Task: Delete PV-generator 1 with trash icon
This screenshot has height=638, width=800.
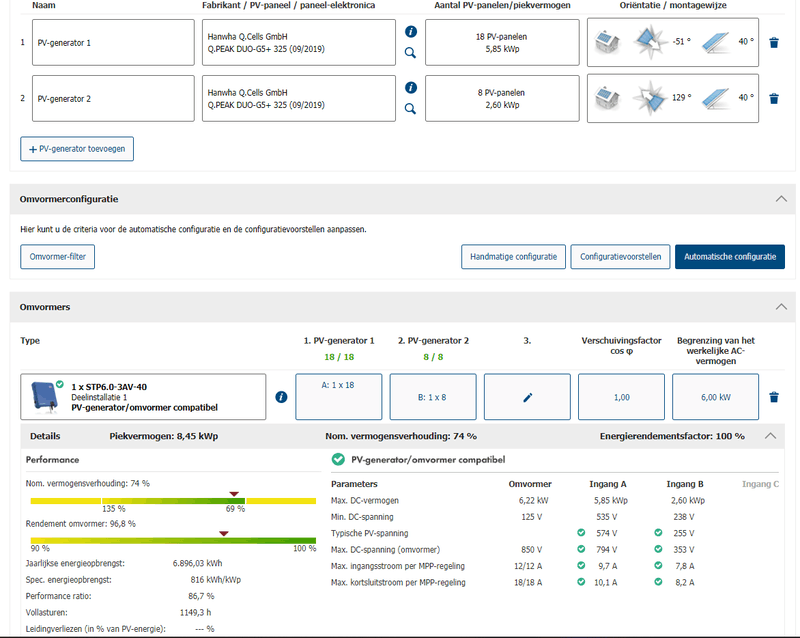Action: point(773,43)
